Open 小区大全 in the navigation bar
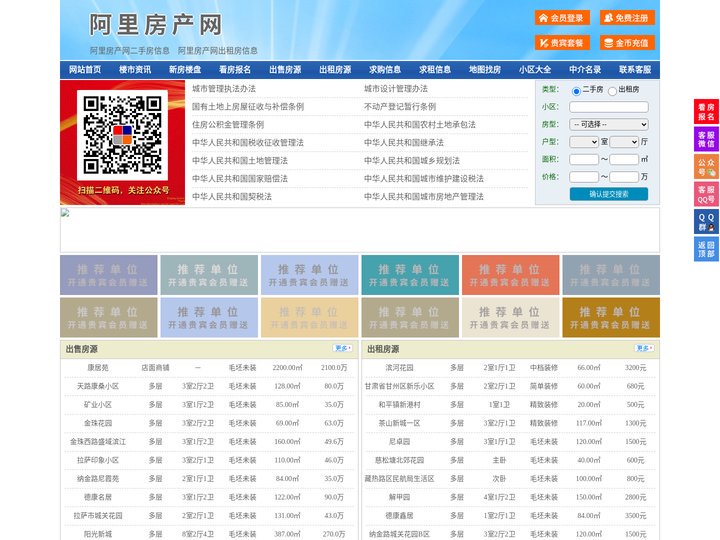720x540 pixels. [535, 70]
